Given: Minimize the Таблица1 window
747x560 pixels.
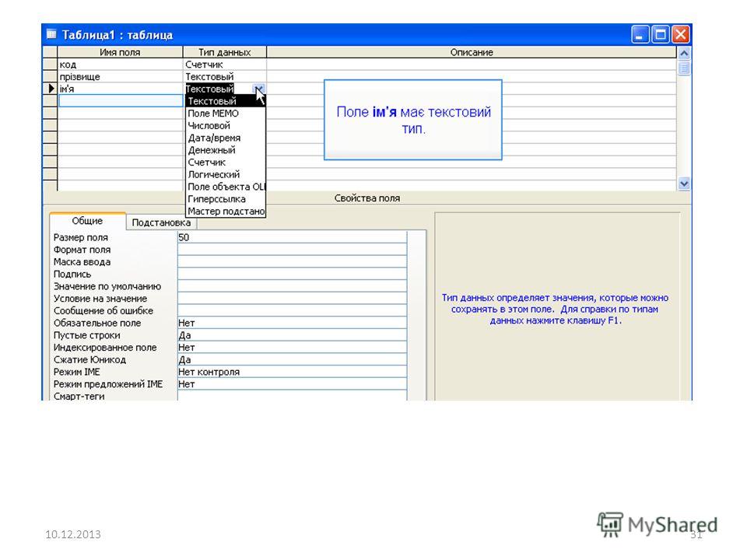Looking at the screenshot, I should point(640,35).
